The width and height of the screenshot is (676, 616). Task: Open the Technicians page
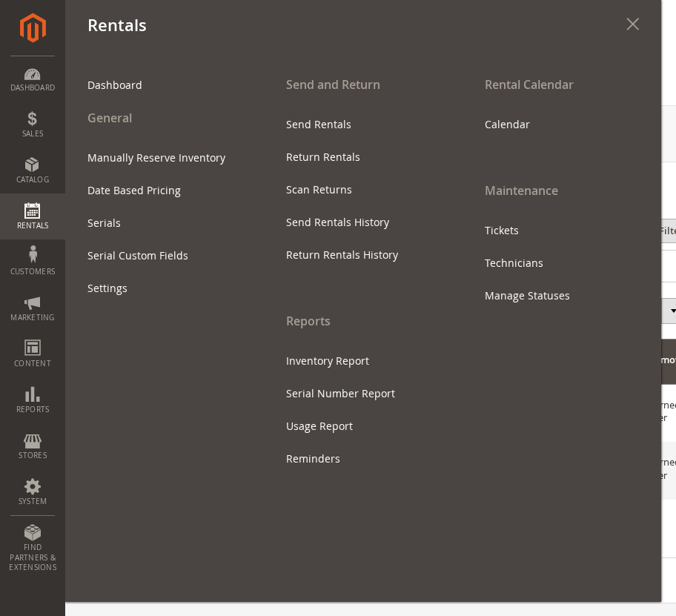point(514,263)
